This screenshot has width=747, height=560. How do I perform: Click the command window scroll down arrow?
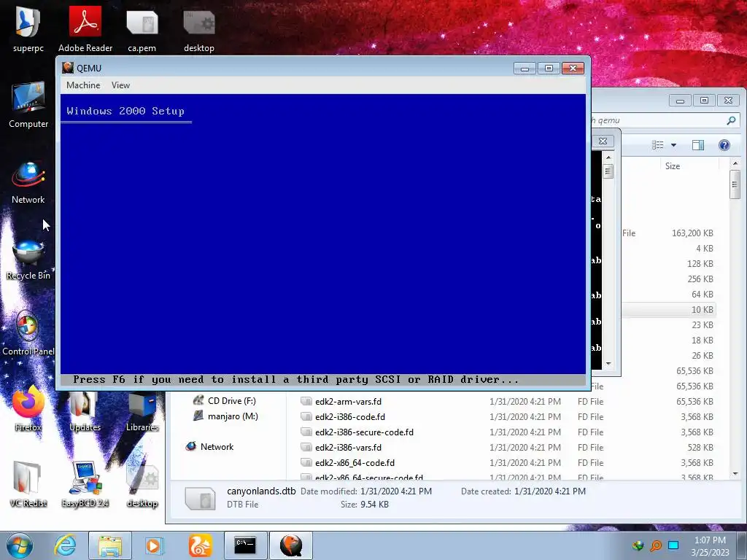click(608, 364)
